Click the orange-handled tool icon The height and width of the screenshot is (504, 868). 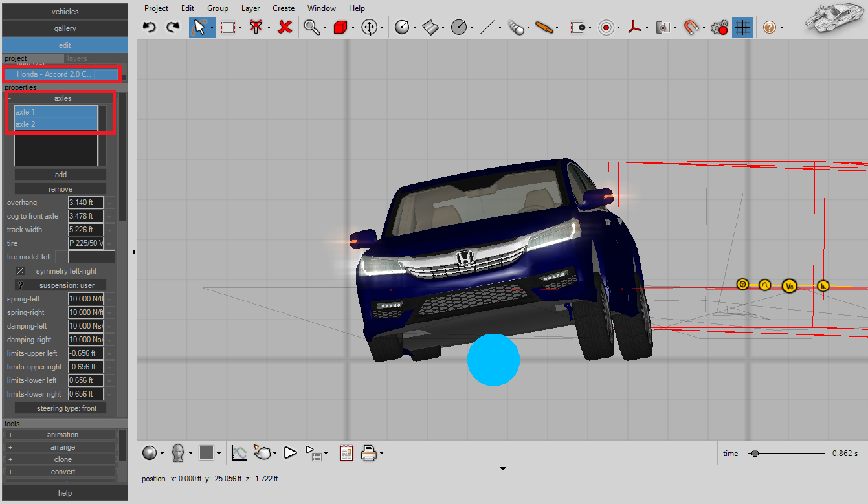(545, 27)
